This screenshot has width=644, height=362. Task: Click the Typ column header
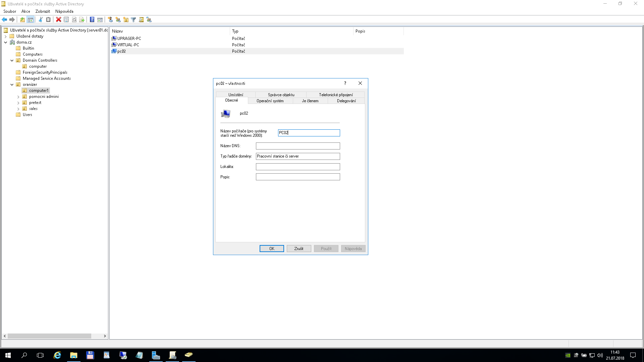point(292,31)
